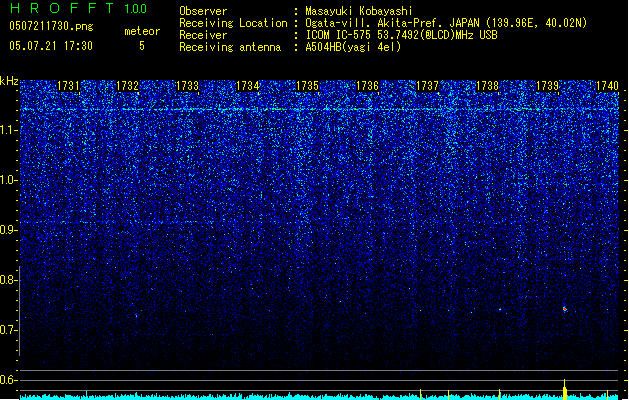Click the 1733 time marker
629x400 pixels.
coord(187,86)
